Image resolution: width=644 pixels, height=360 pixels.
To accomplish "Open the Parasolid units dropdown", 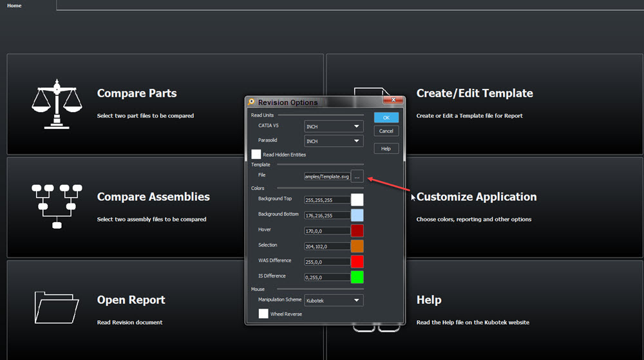I will click(334, 141).
